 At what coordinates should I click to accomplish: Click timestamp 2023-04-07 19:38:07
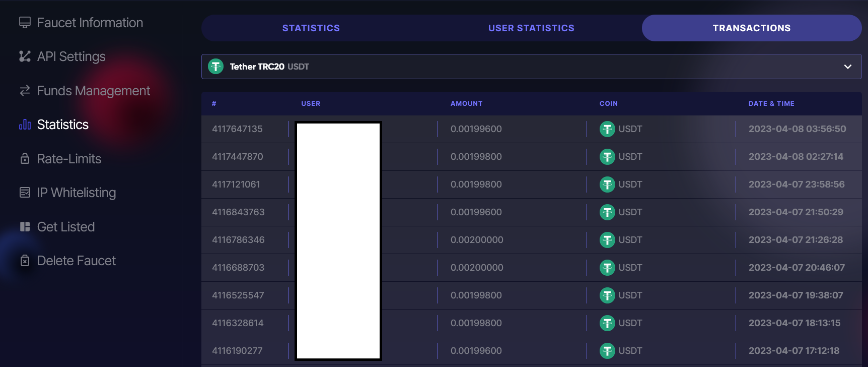tap(796, 295)
